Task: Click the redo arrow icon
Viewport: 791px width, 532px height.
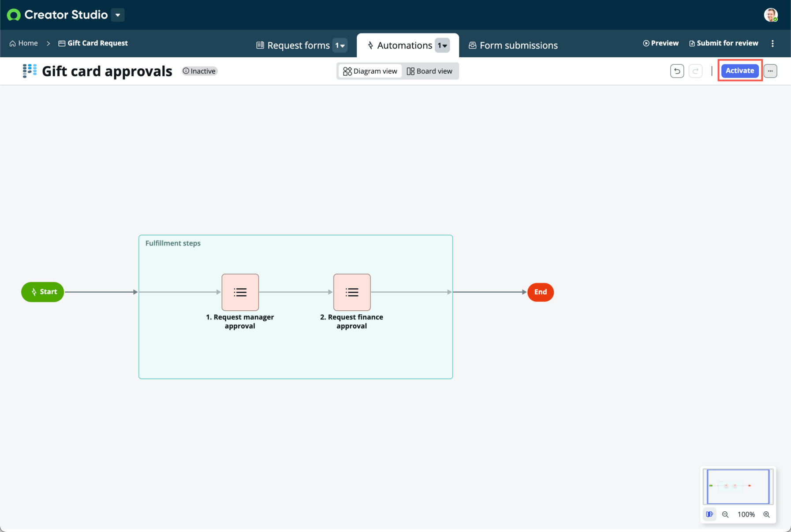Action: click(695, 71)
